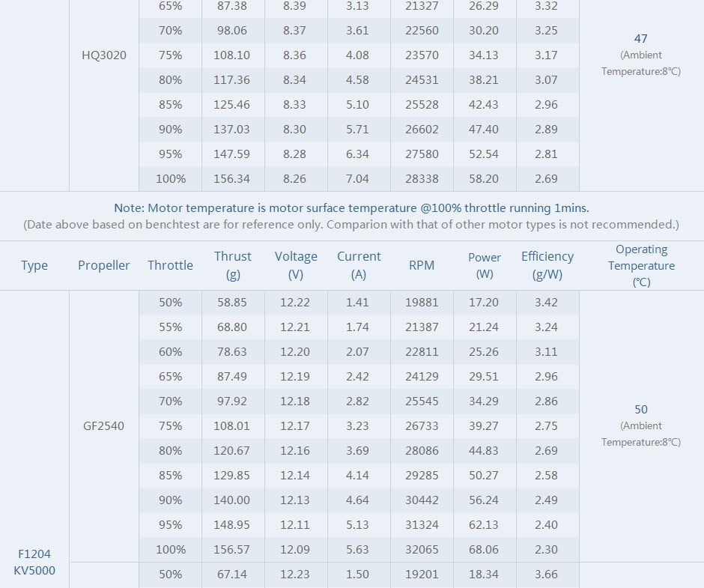704x588 pixels.
Task: Click the RPM column header
Action: click(x=422, y=265)
